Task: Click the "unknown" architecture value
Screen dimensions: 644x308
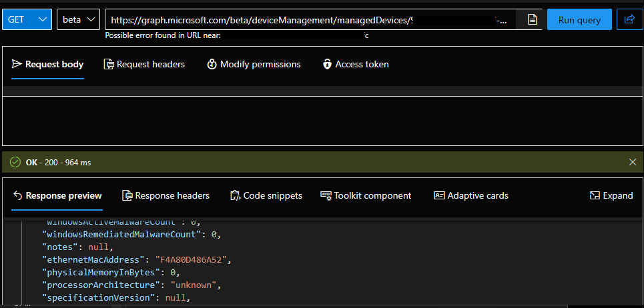Action: [x=194, y=285]
